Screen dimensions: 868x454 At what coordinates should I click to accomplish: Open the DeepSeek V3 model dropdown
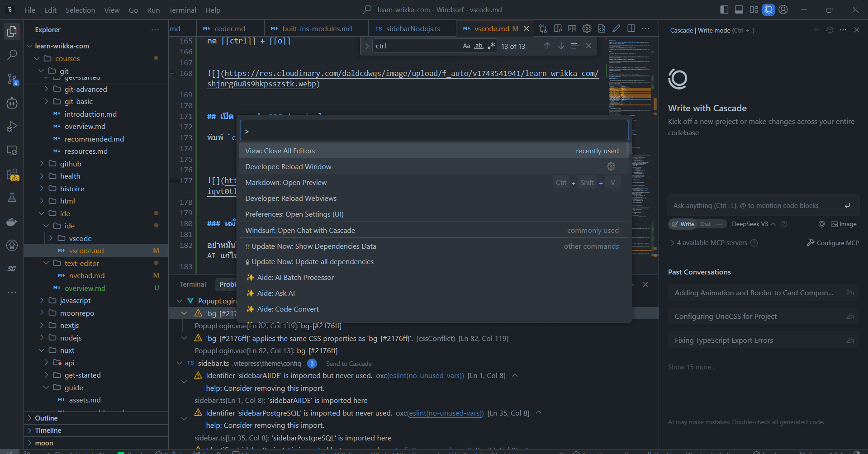click(754, 224)
